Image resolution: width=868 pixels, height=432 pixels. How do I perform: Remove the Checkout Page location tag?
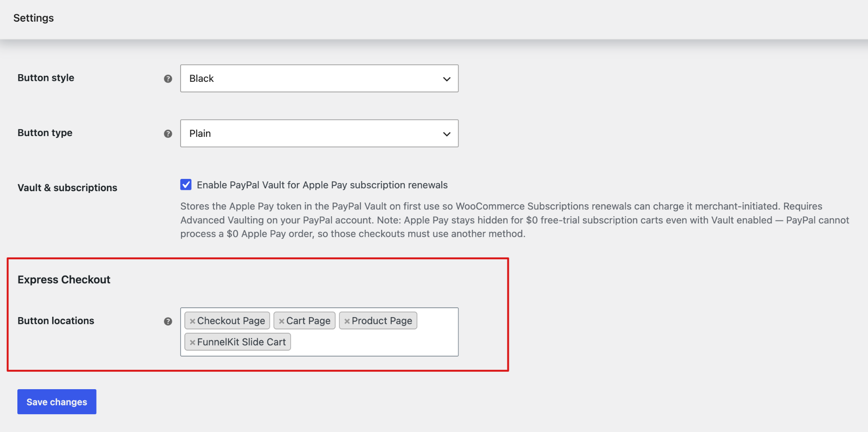pos(192,321)
